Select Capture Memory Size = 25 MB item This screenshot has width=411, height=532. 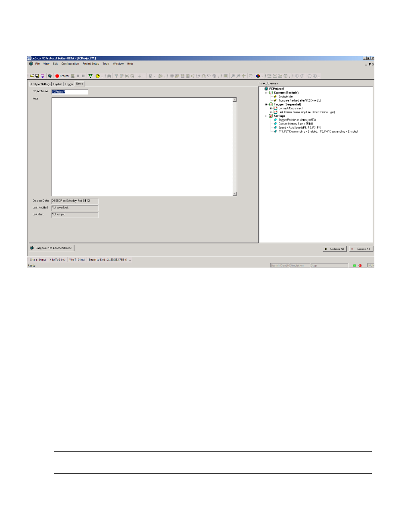[x=296, y=124]
